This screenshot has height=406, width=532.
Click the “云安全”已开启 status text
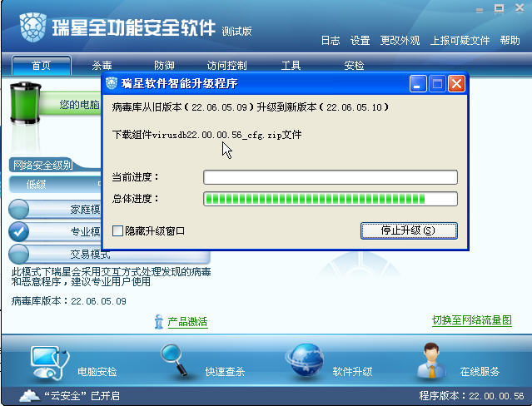click(x=82, y=396)
